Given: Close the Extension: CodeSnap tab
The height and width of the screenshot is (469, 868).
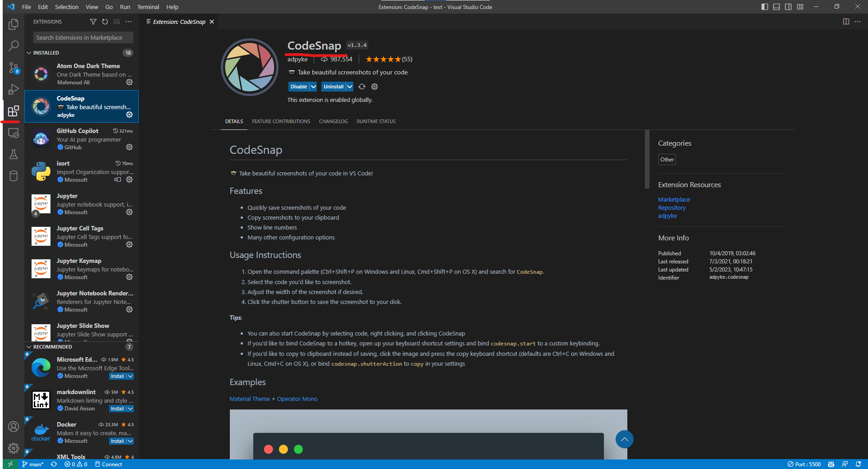Looking at the screenshot, I should [212, 22].
